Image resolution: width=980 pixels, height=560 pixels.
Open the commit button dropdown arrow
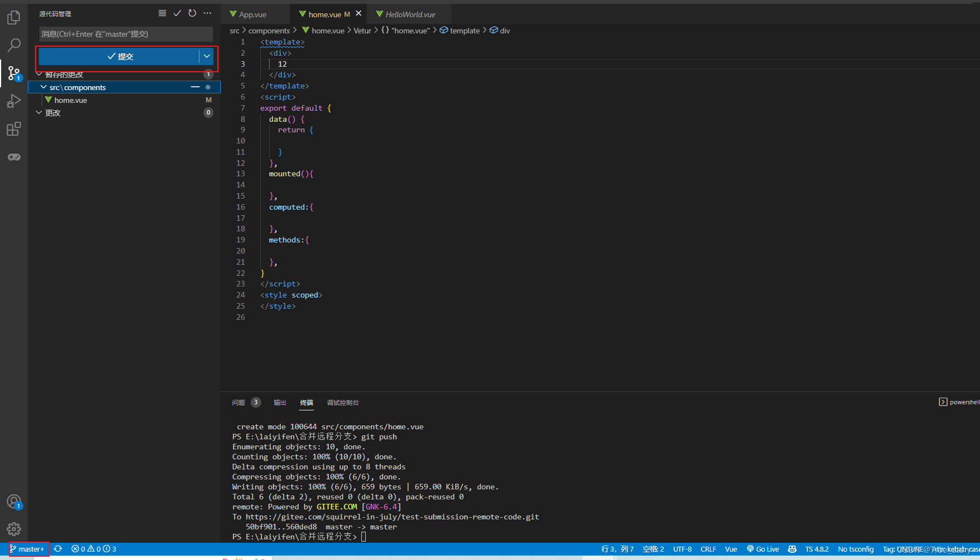(207, 56)
